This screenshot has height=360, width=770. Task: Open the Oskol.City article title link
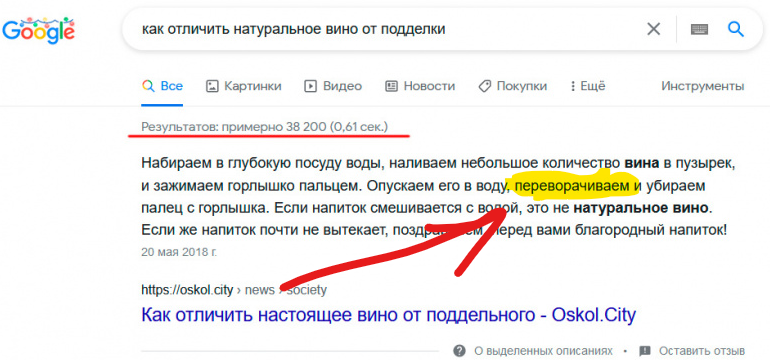tap(388, 314)
